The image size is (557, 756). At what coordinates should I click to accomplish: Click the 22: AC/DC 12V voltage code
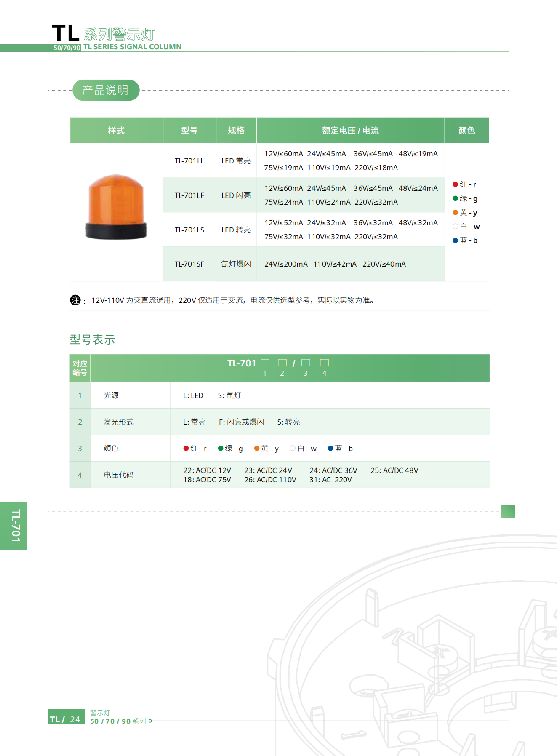207,470
